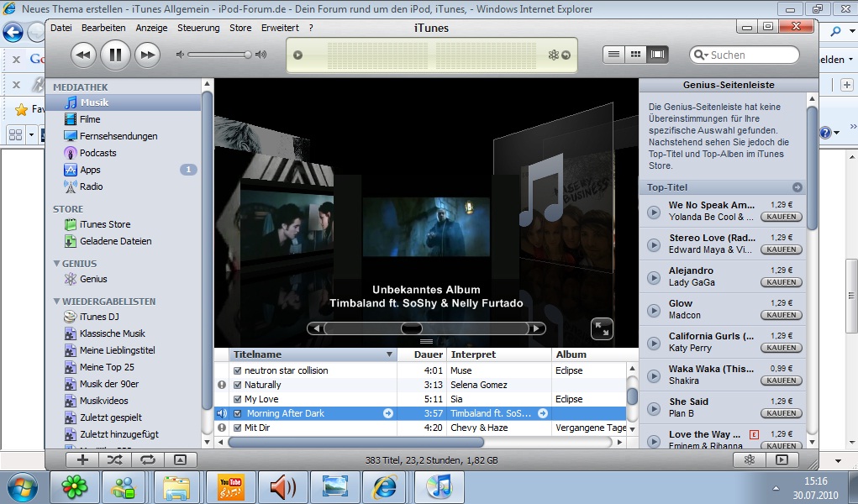Enter Cover Flow full screen
This screenshot has width=858, height=504.
coord(602,329)
